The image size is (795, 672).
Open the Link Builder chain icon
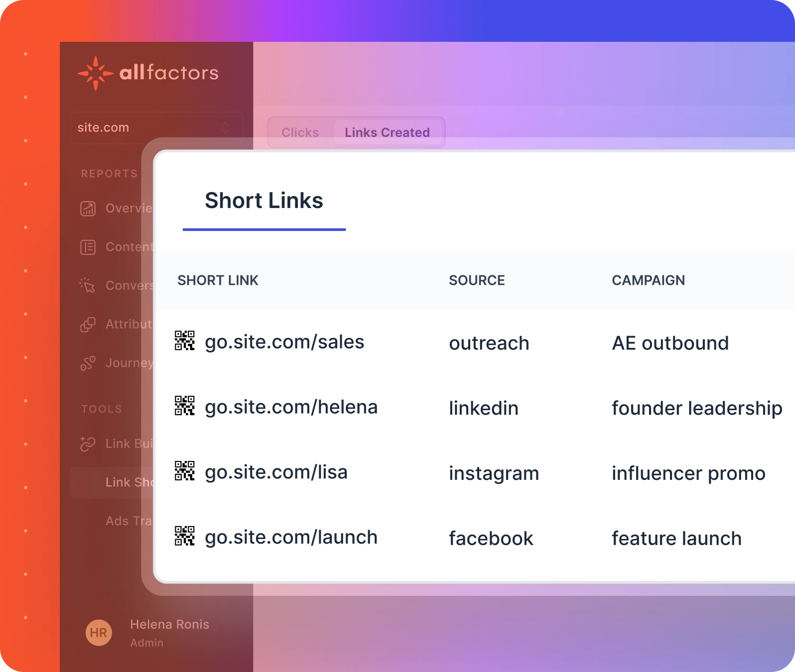point(88,444)
